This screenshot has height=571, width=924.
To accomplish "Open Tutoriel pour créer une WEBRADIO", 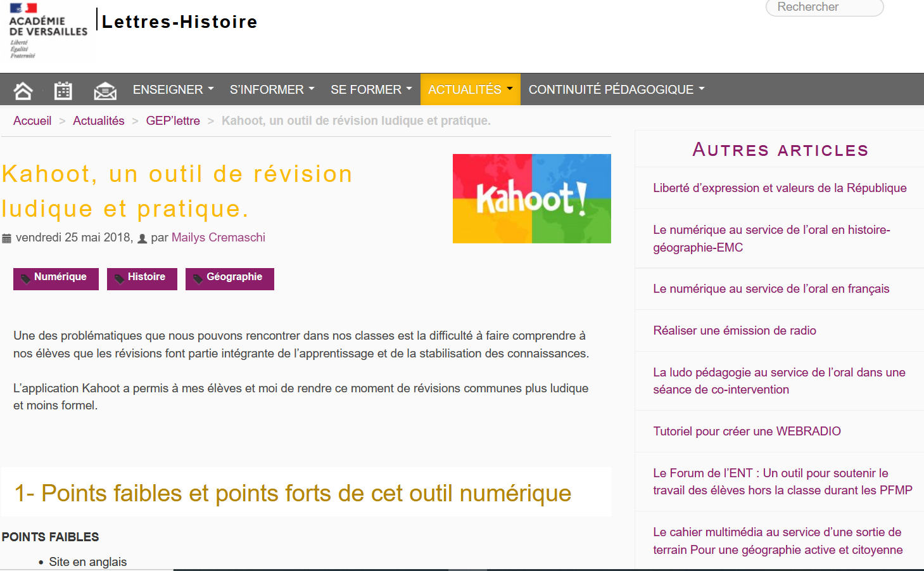I will [747, 431].
